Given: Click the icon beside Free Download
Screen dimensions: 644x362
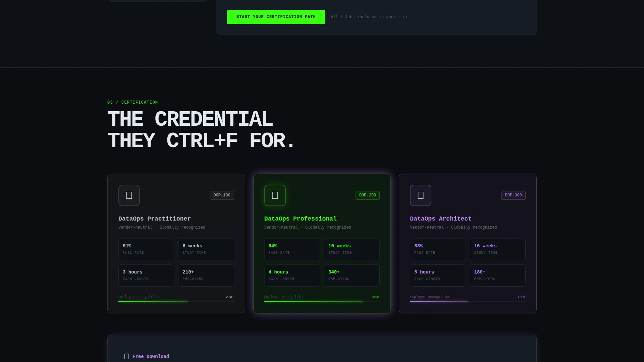Looking at the screenshot, I should (127, 357).
